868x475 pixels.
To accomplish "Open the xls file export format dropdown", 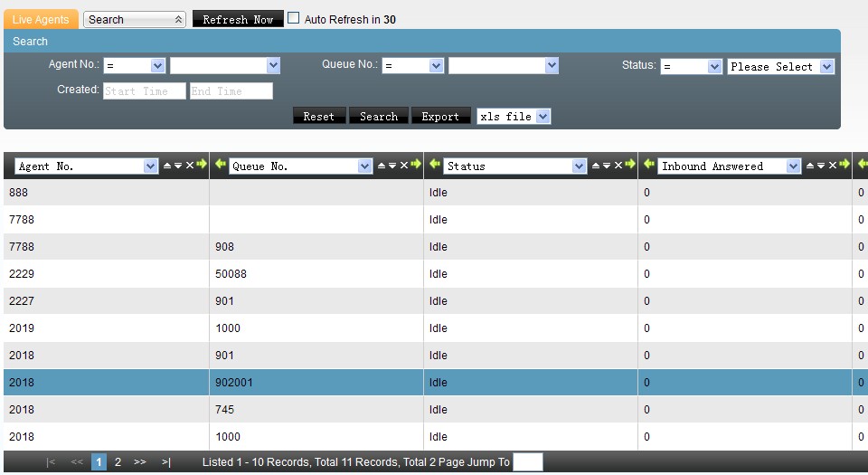I will (x=514, y=116).
